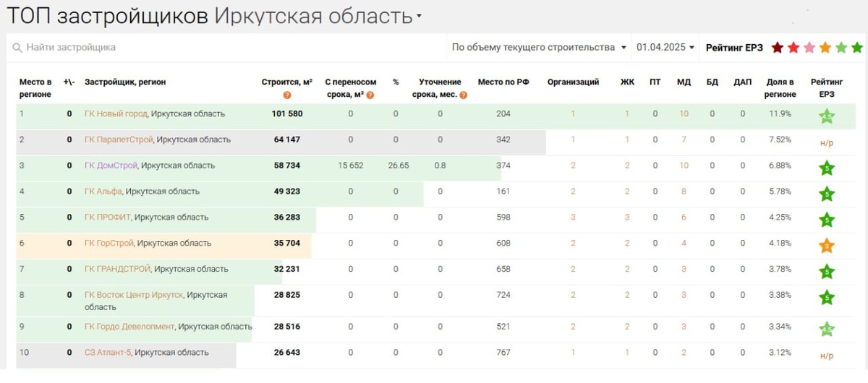Screen dimensions: 868x383
Task: Click the 101 580 area value
Action: [x=287, y=114]
